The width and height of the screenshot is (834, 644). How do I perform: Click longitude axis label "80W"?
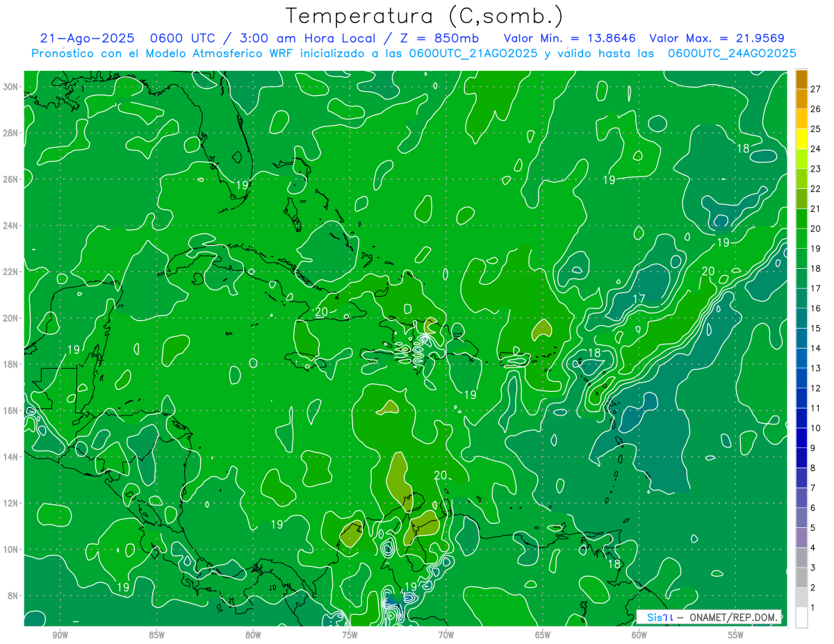click(x=253, y=635)
